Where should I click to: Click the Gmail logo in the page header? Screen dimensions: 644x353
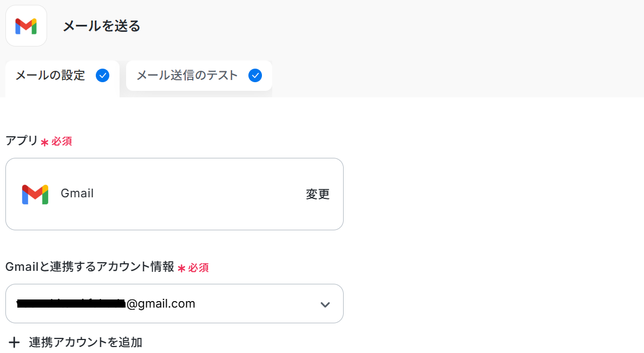(26, 26)
